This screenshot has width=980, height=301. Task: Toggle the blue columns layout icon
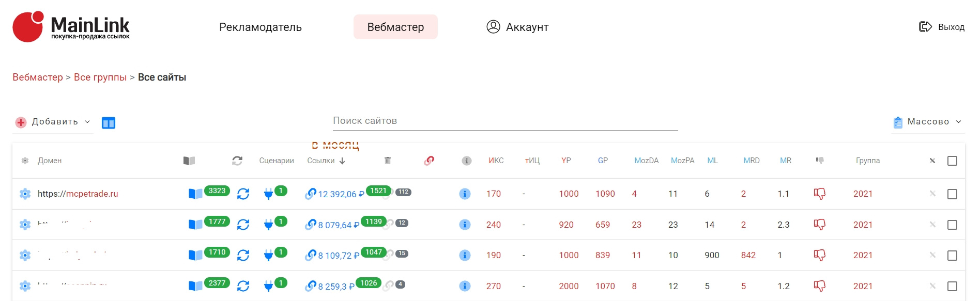[x=109, y=123]
